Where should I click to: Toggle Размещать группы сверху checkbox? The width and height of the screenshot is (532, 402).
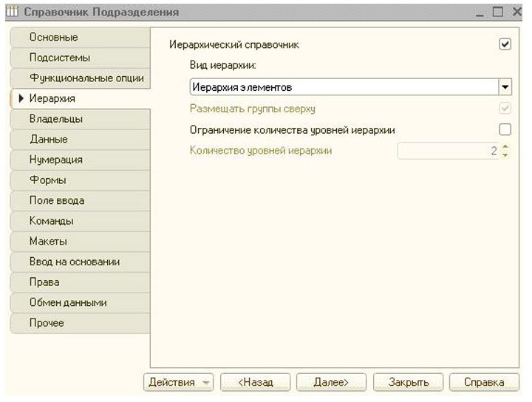point(505,109)
